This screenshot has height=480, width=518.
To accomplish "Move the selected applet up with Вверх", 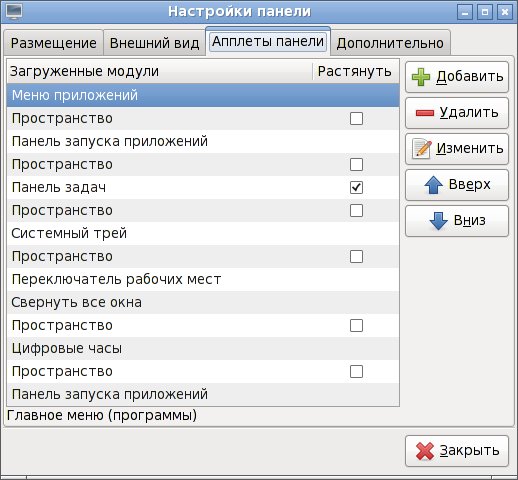I will pyautogui.click(x=457, y=185).
